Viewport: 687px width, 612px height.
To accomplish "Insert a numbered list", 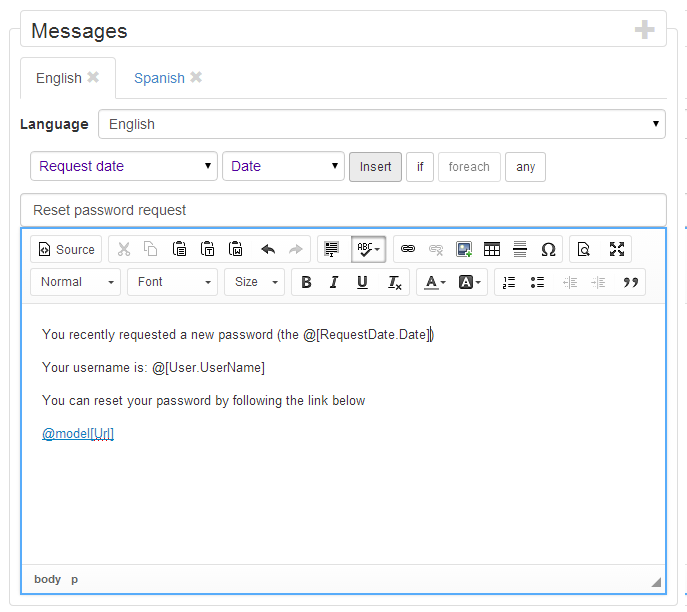I will coord(509,283).
